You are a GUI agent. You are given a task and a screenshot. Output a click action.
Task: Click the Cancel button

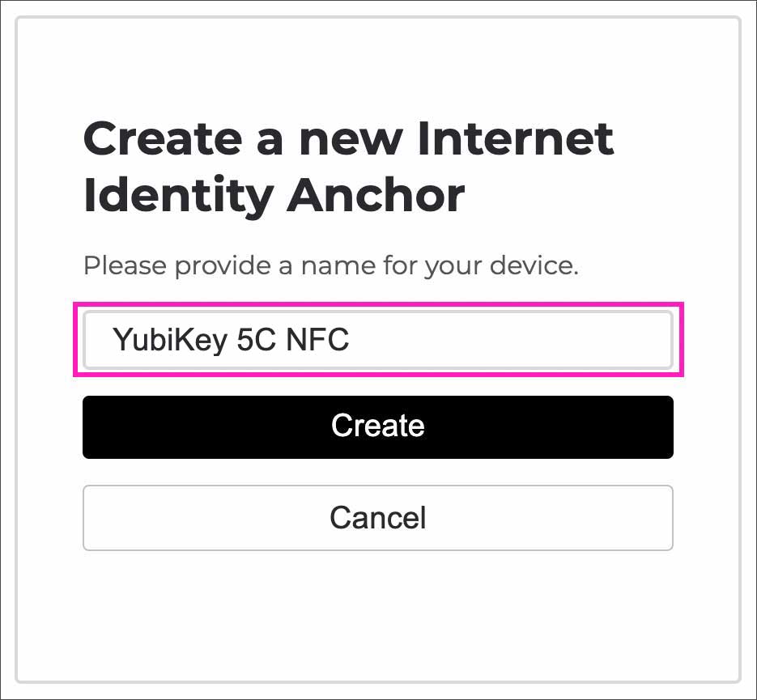click(378, 518)
